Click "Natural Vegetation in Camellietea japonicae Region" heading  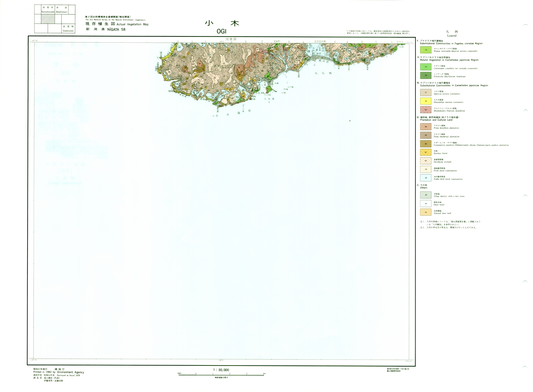(449, 60)
